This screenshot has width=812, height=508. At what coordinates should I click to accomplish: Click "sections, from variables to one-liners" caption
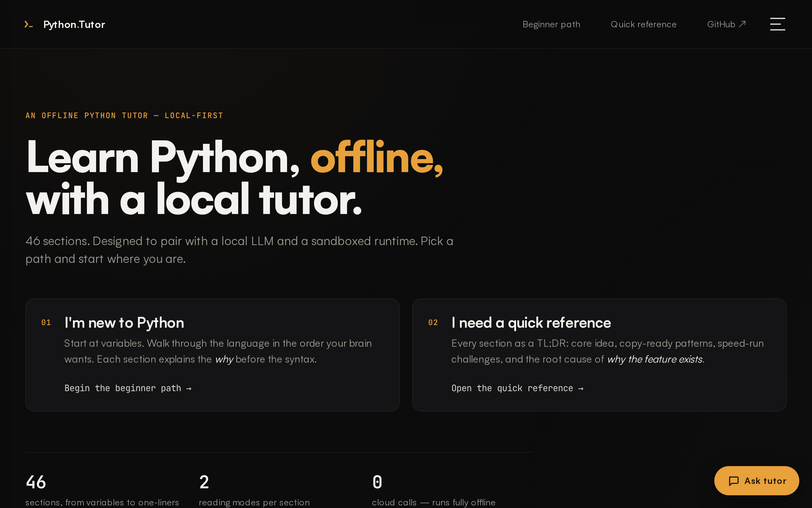(102, 502)
